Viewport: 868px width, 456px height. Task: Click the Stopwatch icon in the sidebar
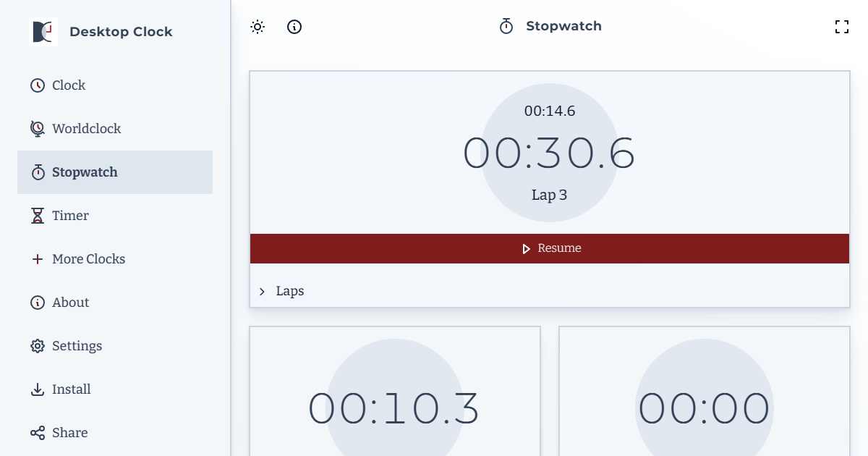[x=37, y=172]
